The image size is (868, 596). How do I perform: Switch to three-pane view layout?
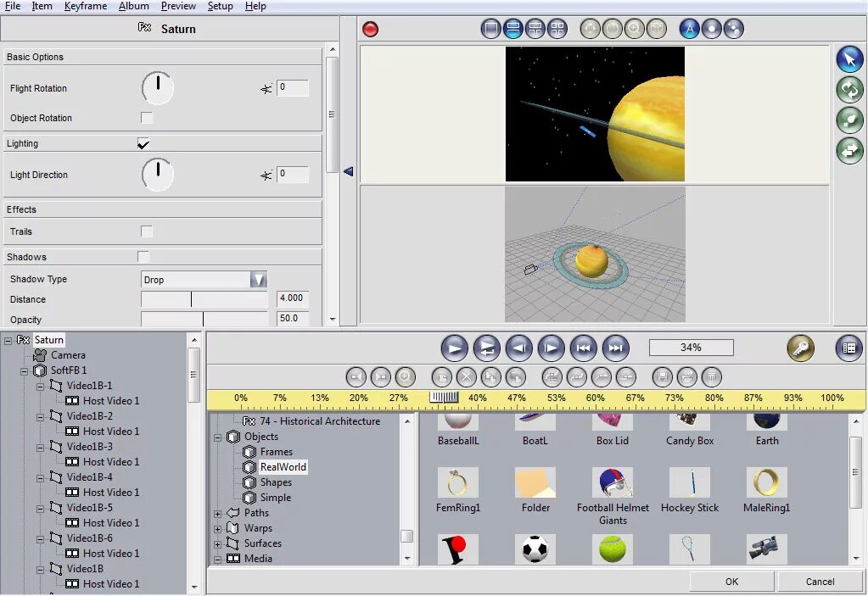535,29
